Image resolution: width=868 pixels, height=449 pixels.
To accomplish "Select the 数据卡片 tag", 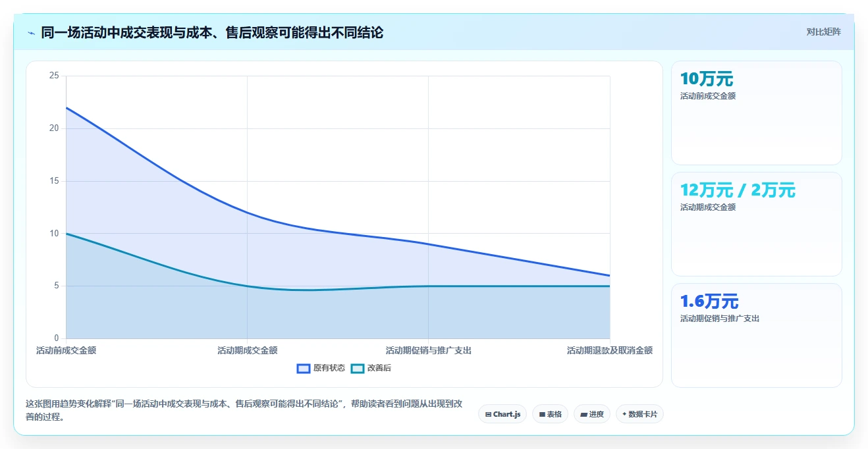I will [639, 414].
